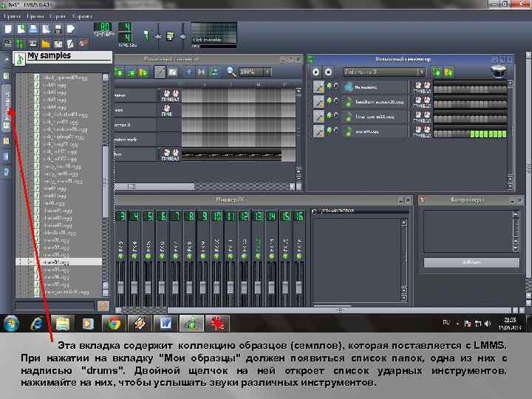Open the Project Notes toolbar icon

71,44
